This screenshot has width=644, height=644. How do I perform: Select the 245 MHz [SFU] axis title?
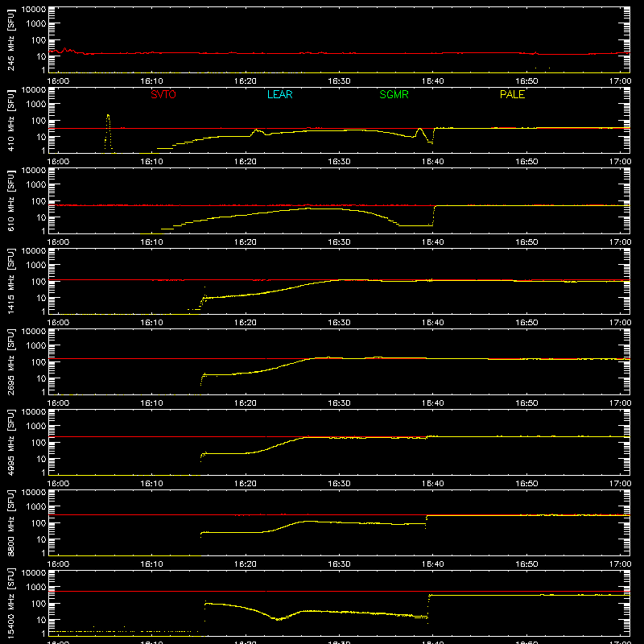tap(10, 39)
